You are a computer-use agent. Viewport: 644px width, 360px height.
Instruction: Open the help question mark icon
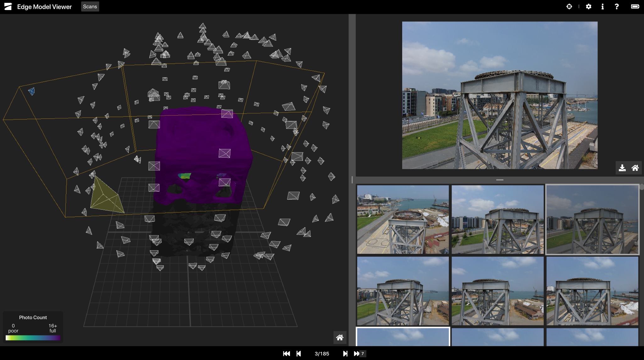[x=617, y=7]
